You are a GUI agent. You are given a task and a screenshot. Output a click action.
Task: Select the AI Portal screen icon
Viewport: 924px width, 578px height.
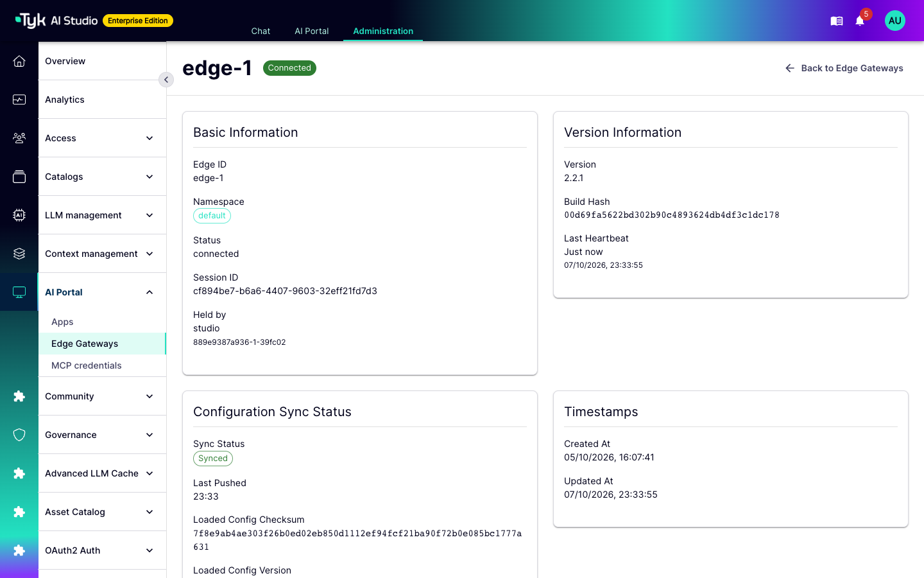19,292
